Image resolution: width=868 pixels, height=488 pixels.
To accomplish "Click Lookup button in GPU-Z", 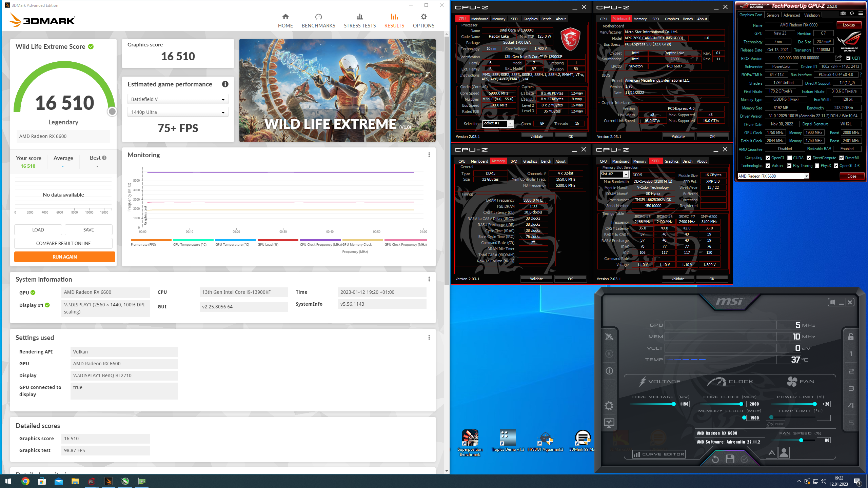I will click(x=848, y=25).
